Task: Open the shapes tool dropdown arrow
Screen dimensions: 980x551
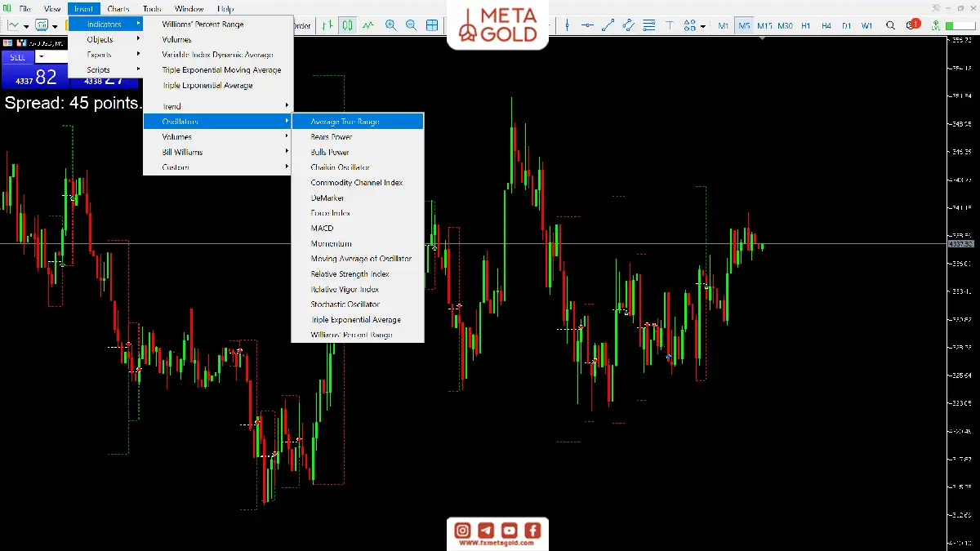Action: tap(703, 26)
